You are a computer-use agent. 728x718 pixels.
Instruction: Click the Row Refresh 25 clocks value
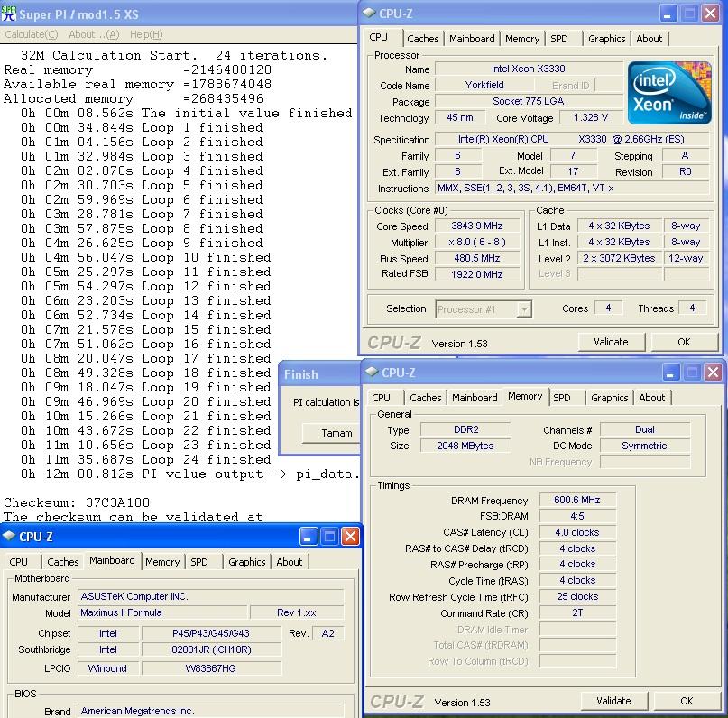(x=577, y=596)
